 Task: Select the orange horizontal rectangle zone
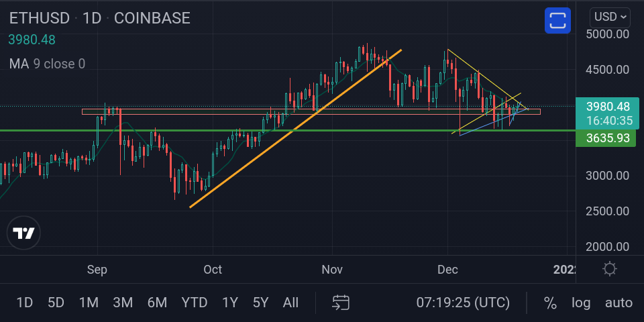pos(311,112)
